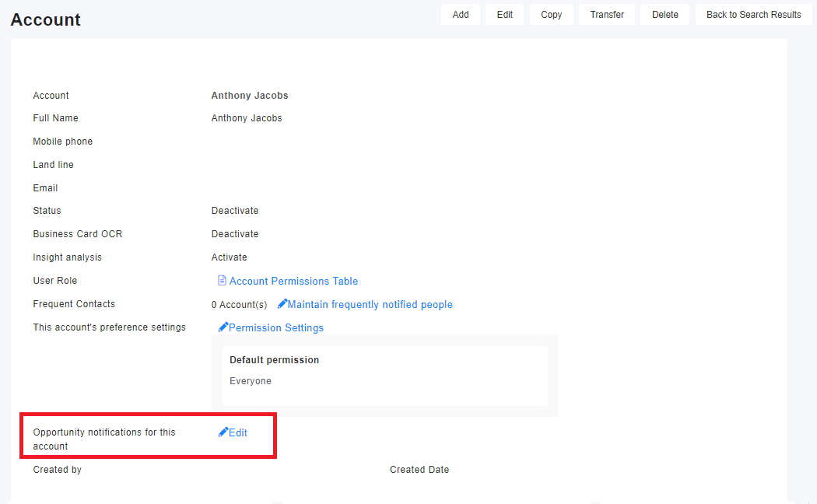Click the pencil icon beside Opportunity notifications Edit

coord(223,432)
